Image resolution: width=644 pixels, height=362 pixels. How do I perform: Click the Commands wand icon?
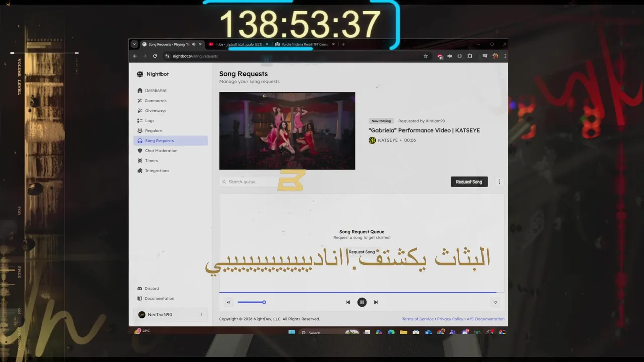(x=140, y=101)
